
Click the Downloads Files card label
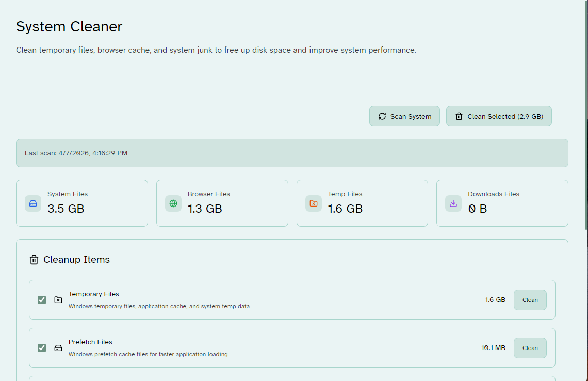tap(494, 194)
